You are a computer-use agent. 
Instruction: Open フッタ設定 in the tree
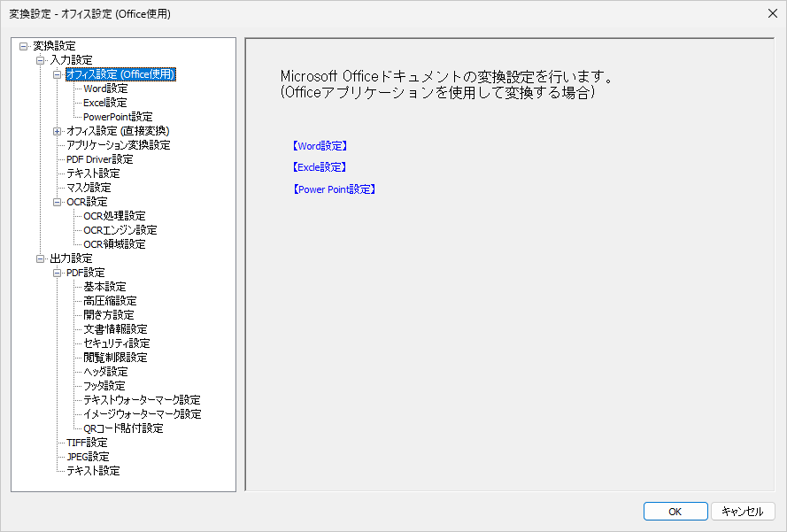104,386
